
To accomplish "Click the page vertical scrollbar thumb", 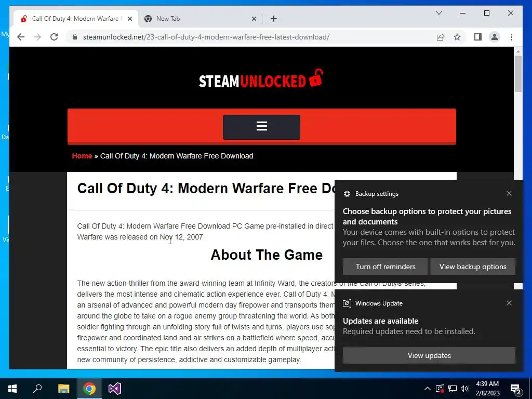I will 518,74.
